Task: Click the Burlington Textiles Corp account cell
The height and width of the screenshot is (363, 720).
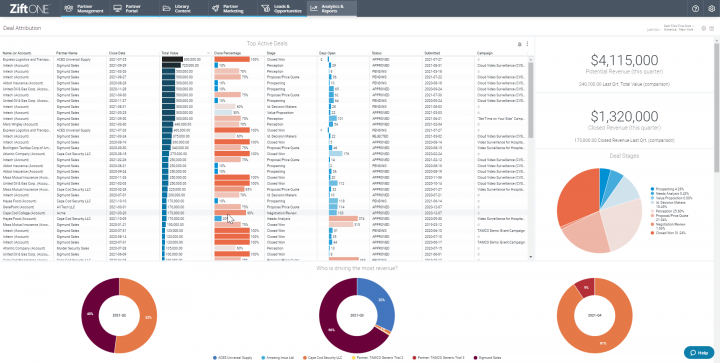Action: [28, 148]
